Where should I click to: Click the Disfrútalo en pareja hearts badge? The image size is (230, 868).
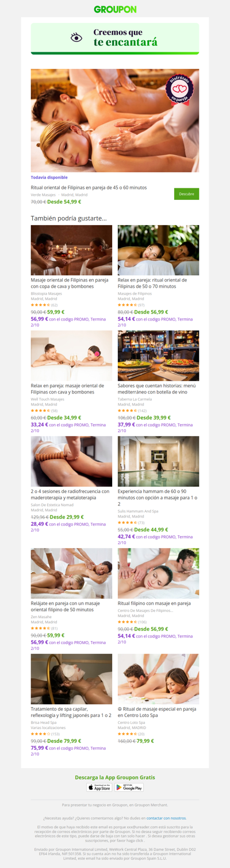179,90
